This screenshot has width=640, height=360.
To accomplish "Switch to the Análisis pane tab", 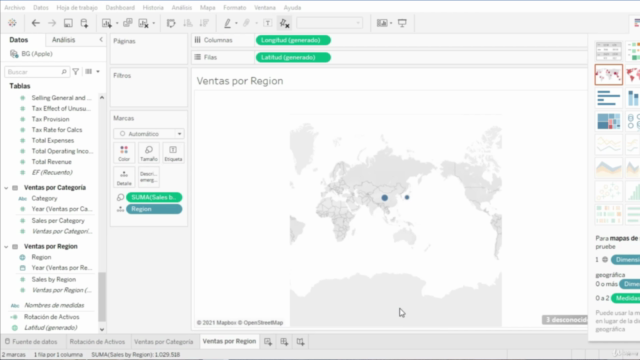I will pyautogui.click(x=63, y=40).
